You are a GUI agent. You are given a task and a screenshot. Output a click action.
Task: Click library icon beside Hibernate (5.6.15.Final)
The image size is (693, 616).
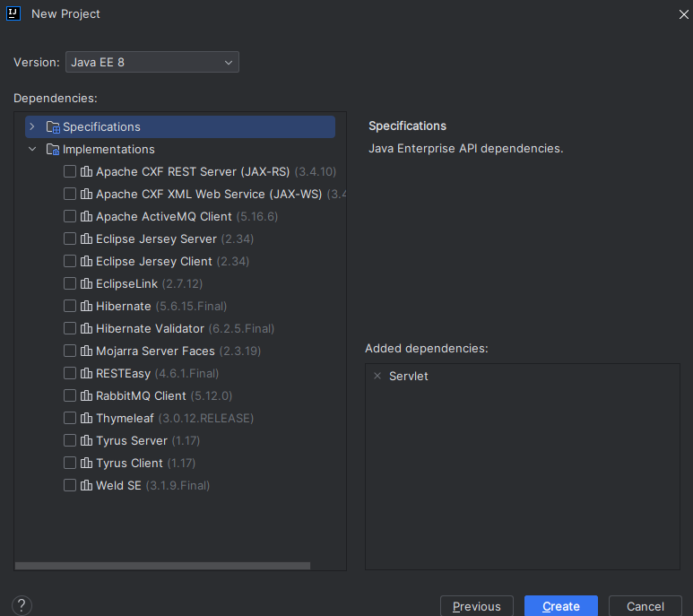click(87, 307)
